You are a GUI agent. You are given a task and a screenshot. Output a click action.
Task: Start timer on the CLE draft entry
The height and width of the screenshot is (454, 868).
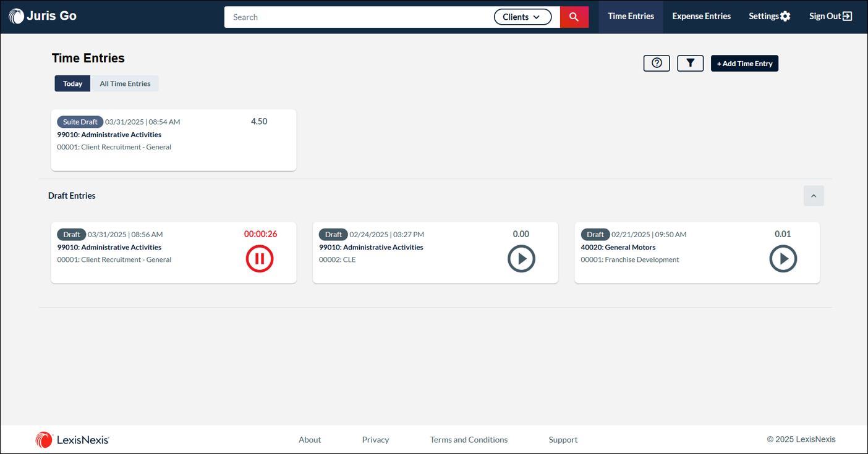point(521,259)
